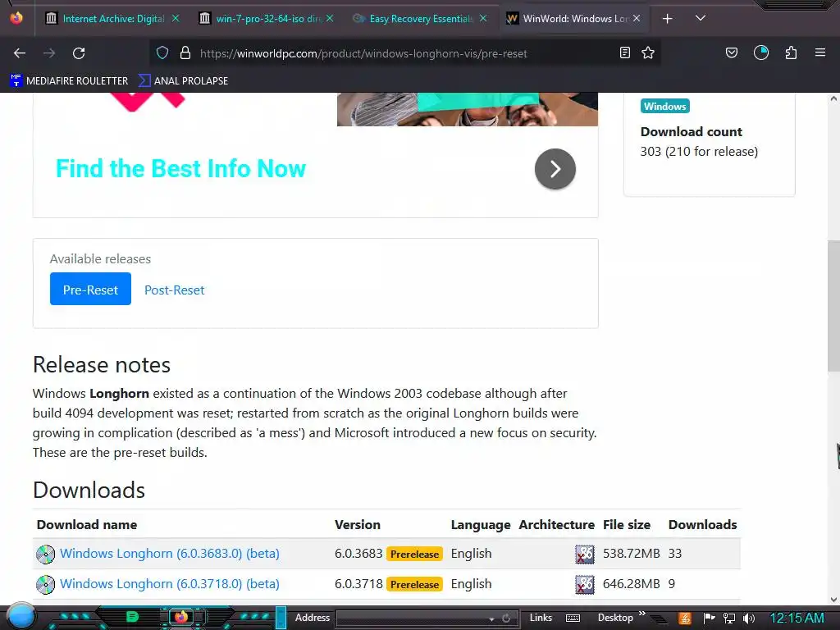Screen dimensions: 840x630
Task: Open Windows Longhorn (6.0.3683.0) (beta) download
Action: [x=169, y=554]
